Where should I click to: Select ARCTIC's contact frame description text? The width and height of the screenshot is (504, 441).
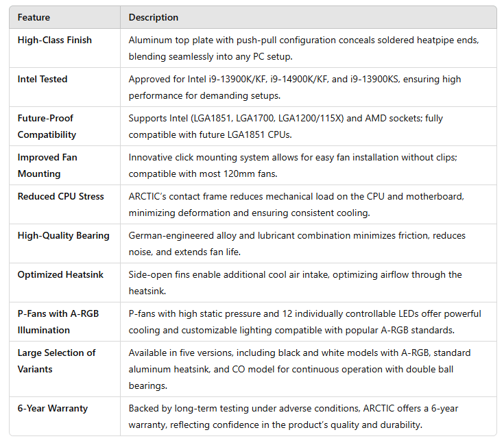pyautogui.click(x=296, y=204)
